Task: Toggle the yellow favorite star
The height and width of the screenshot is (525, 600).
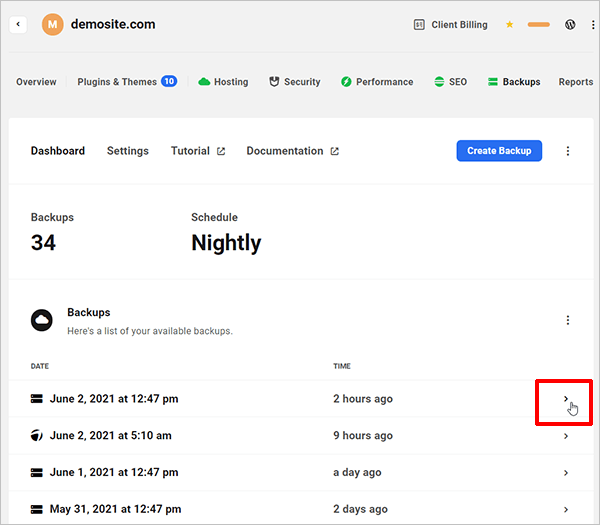Action: click(509, 24)
